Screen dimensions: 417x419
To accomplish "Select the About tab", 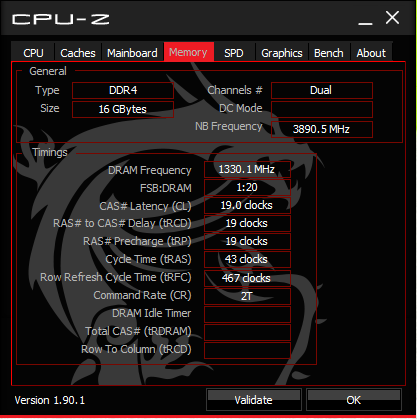I will click(371, 52).
